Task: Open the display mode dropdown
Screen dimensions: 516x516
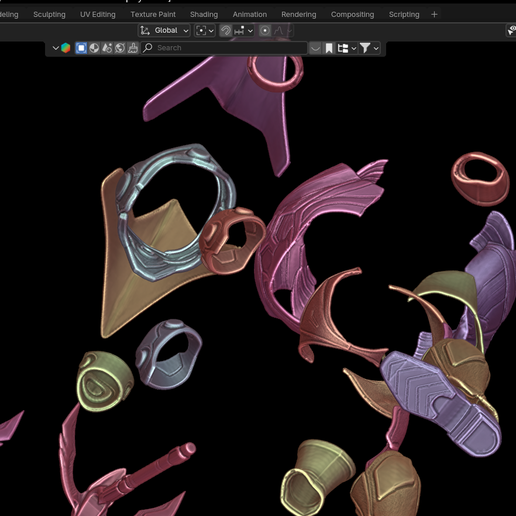Action: pos(347,48)
